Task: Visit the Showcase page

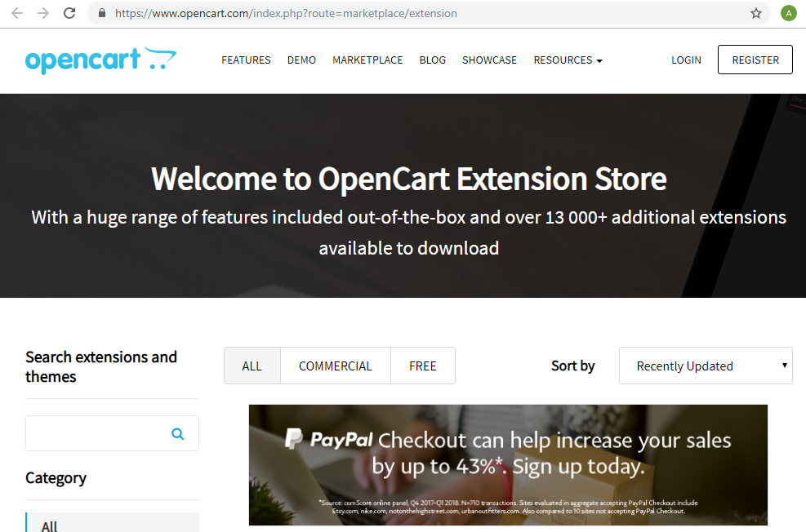Action: [x=489, y=60]
